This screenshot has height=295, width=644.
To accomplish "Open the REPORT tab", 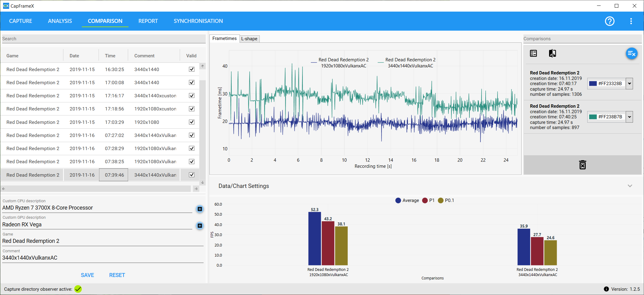I will [148, 21].
